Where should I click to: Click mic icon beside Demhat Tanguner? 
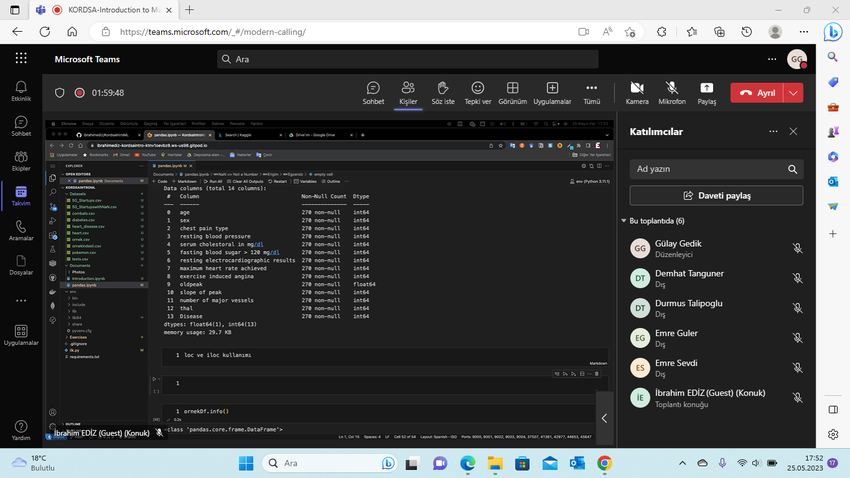[x=797, y=278]
